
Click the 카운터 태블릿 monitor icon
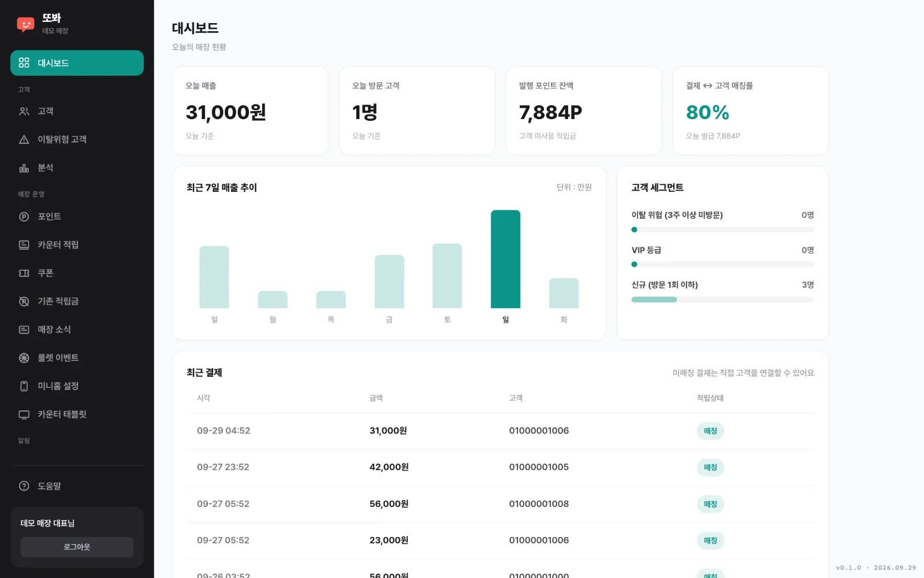click(x=24, y=414)
